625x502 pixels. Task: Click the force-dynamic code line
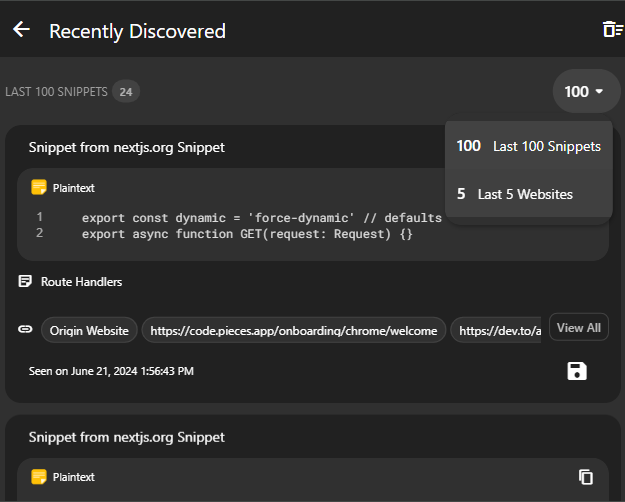click(261, 217)
